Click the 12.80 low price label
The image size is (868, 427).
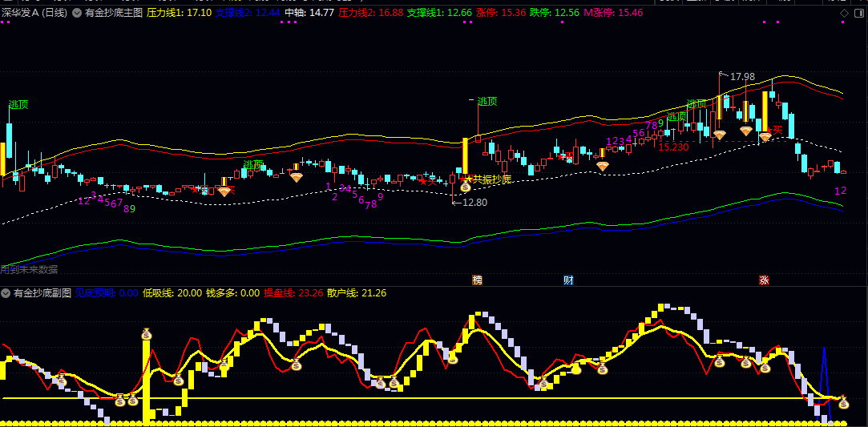(x=475, y=203)
